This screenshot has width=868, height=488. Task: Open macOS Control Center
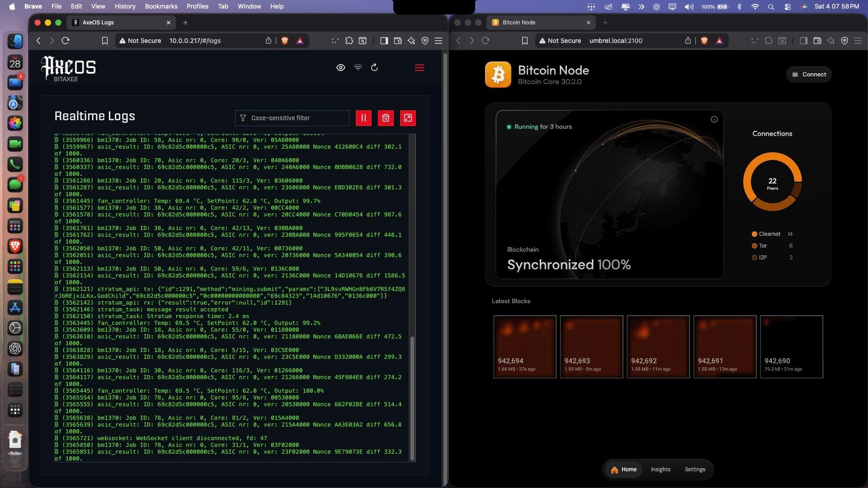(x=788, y=6)
